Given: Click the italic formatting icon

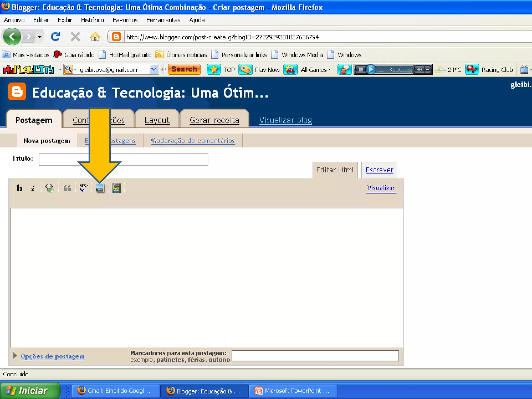Looking at the screenshot, I should 33,188.
